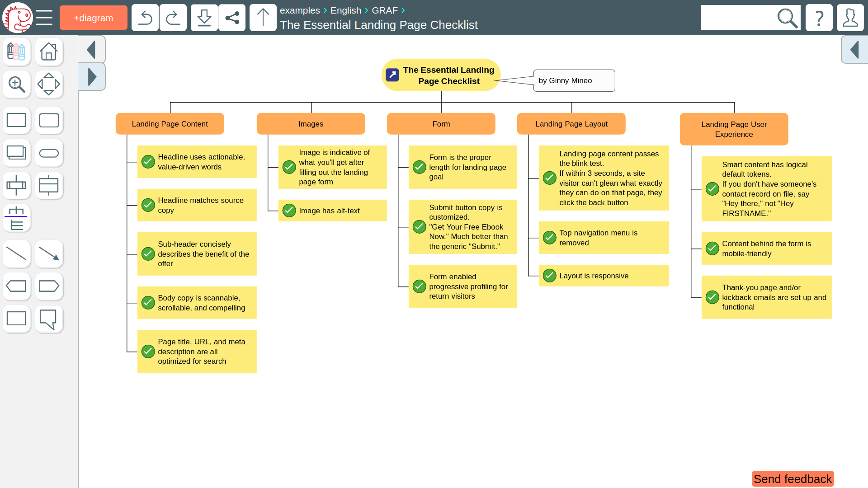
Task: Toggle checkmark beside 'Headline matches source copy'
Action: click(148, 205)
